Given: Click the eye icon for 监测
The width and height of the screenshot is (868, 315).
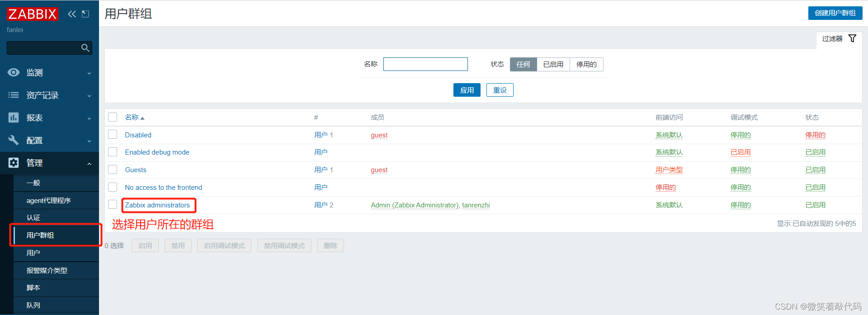Looking at the screenshot, I should 14,72.
